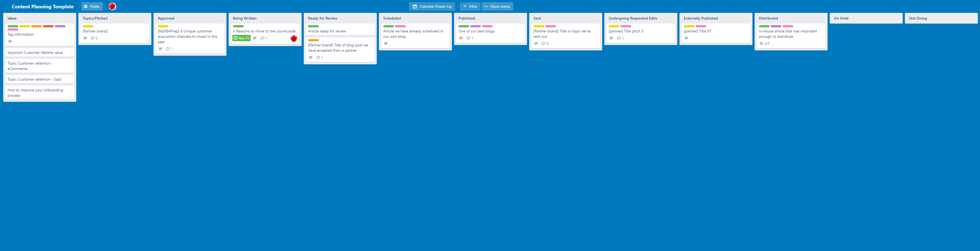Click comment icon on MyFBAPrep card

pyautogui.click(x=168, y=49)
